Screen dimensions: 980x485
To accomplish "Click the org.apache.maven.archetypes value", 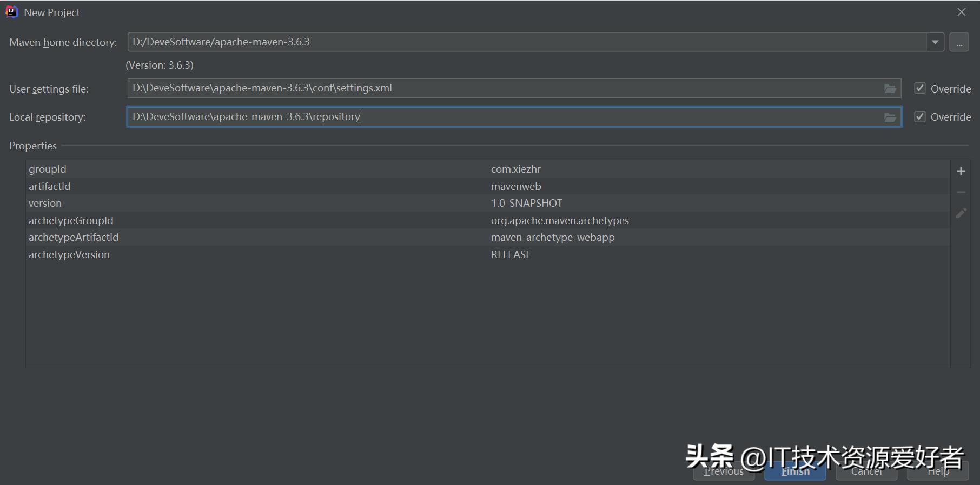I will (560, 220).
